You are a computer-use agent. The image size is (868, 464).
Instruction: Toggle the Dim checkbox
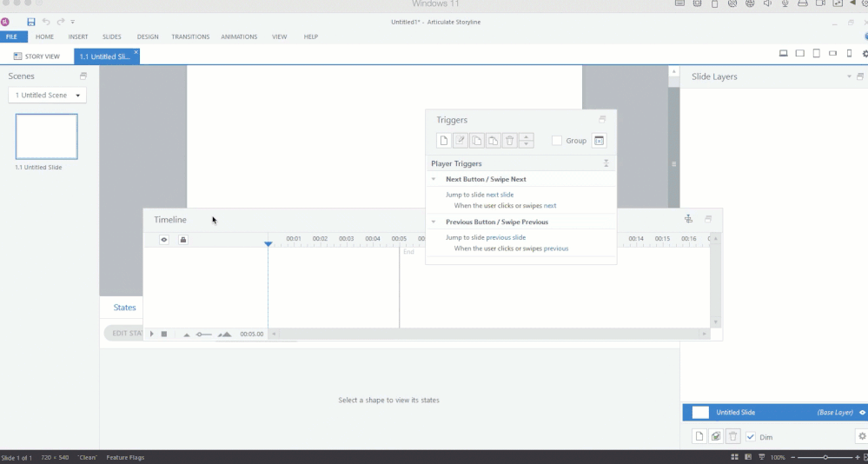pyautogui.click(x=751, y=437)
